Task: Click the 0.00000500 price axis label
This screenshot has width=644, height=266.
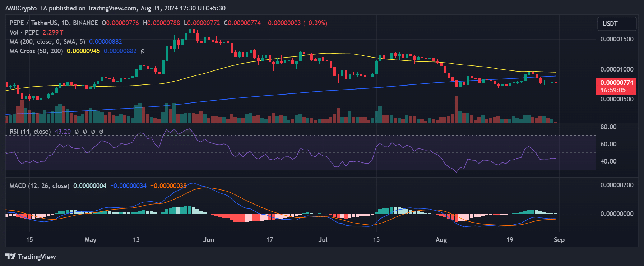Action: tap(617, 99)
